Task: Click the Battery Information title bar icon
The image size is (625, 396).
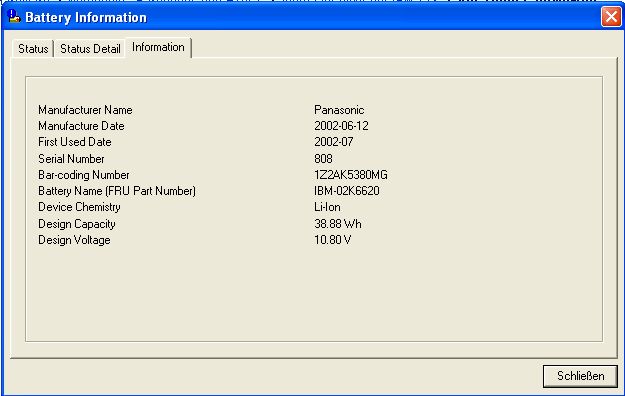Action: [x=14, y=17]
